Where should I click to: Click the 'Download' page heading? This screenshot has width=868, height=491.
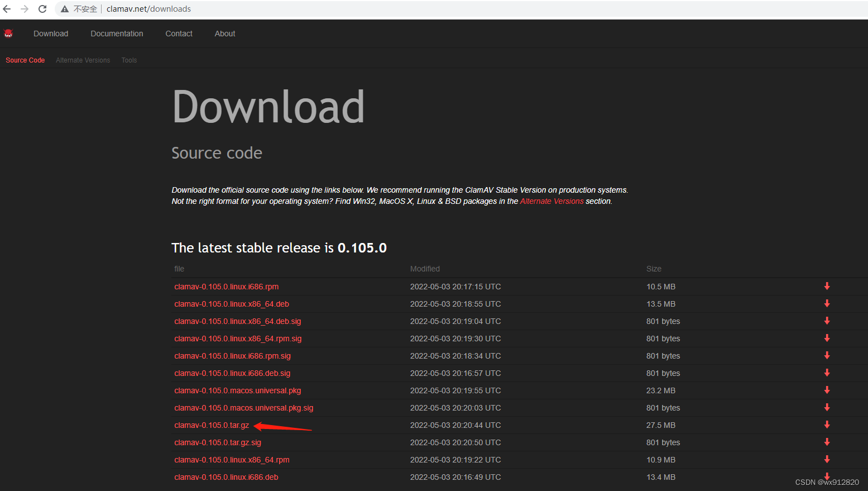pos(268,107)
